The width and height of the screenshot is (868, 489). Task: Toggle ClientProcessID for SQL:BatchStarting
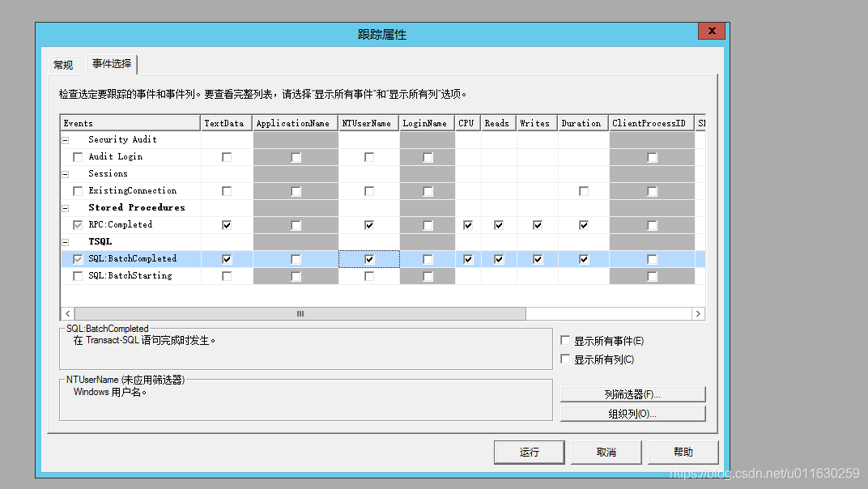click(x=652, y=276)
